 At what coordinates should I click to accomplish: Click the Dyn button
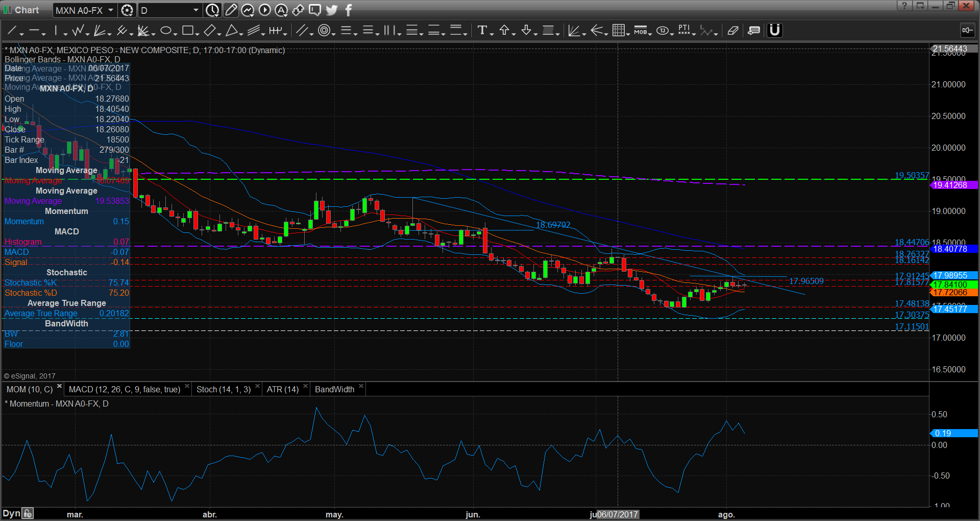click(11, 513)
